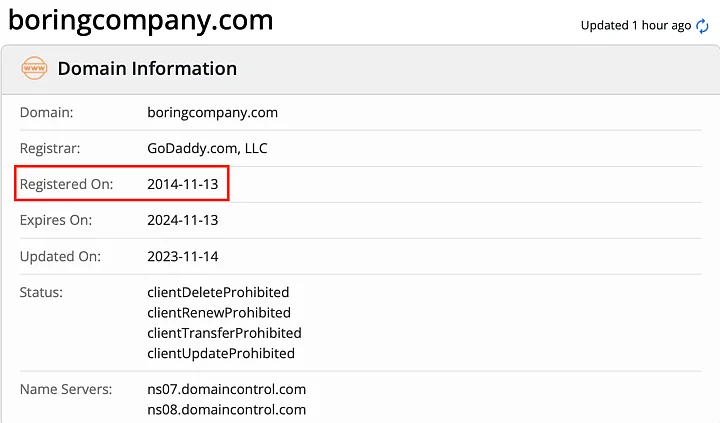Click the Domain Information heading
Viewport: 720px width, 423px height.
147,69
